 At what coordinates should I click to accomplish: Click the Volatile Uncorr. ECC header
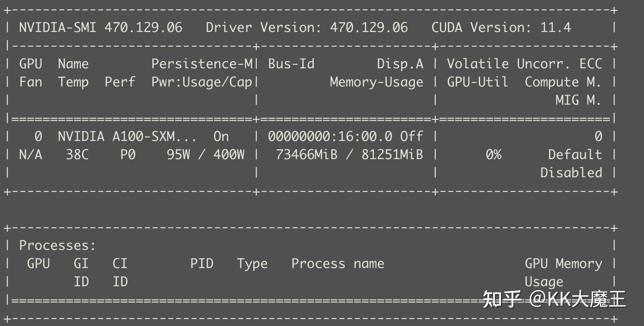(524, 64)
